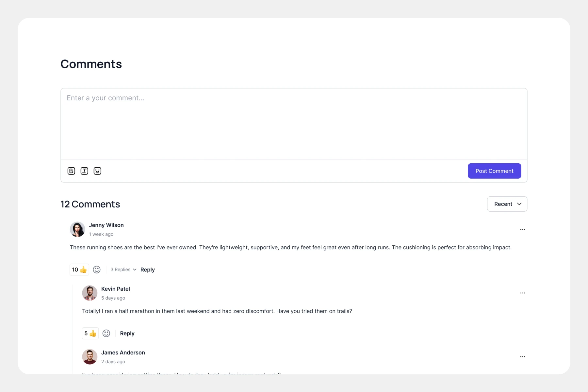
Task: Like Jenny Wilson's comment with thumbs up
Action: click(x=79, y=269)
